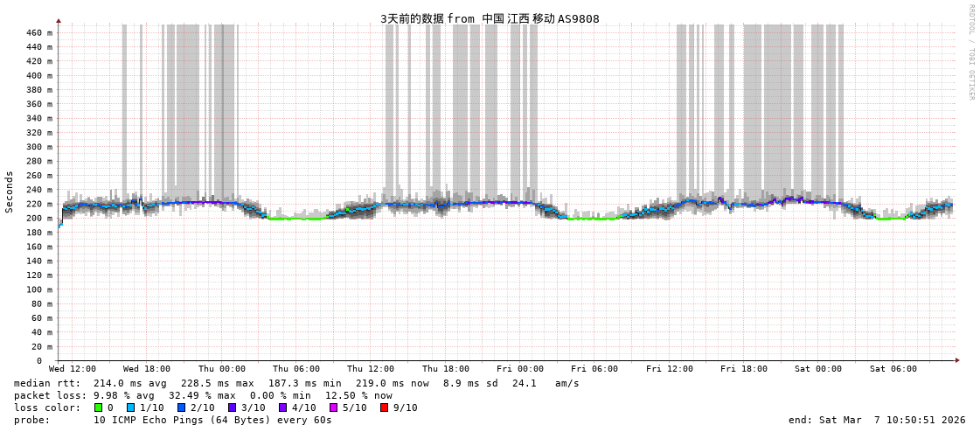980x432 pixels.
Task: Click the graph title mentioning AS9808
Action: 490,18
